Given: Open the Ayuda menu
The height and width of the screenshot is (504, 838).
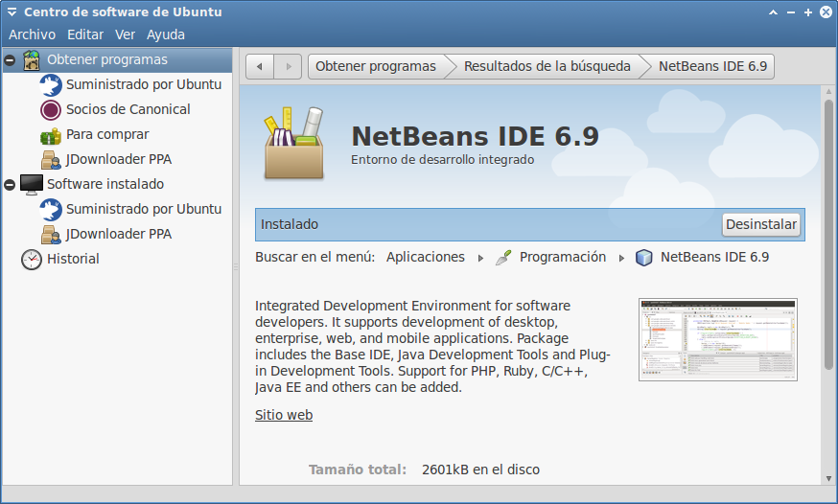Looking at the screenshot, I should (166, 34).
